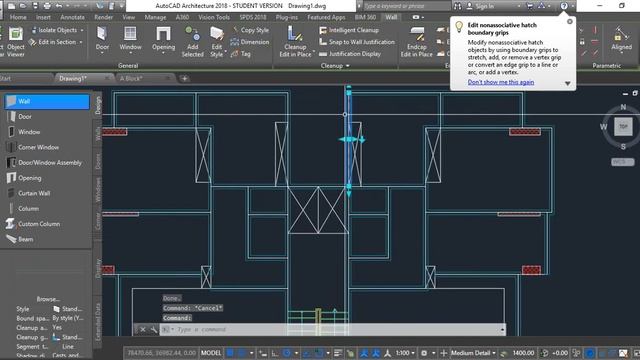Click Browse in the properties panel
The height and width of the screenshot is (360, 640).
[x=48, y=299]
